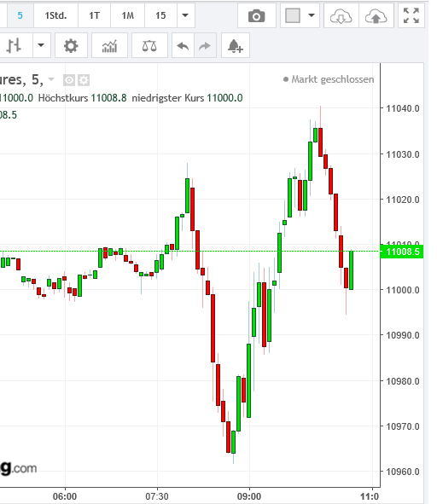Click the 10970.0 price scale label
437x504 pixels.
(403, 426)
